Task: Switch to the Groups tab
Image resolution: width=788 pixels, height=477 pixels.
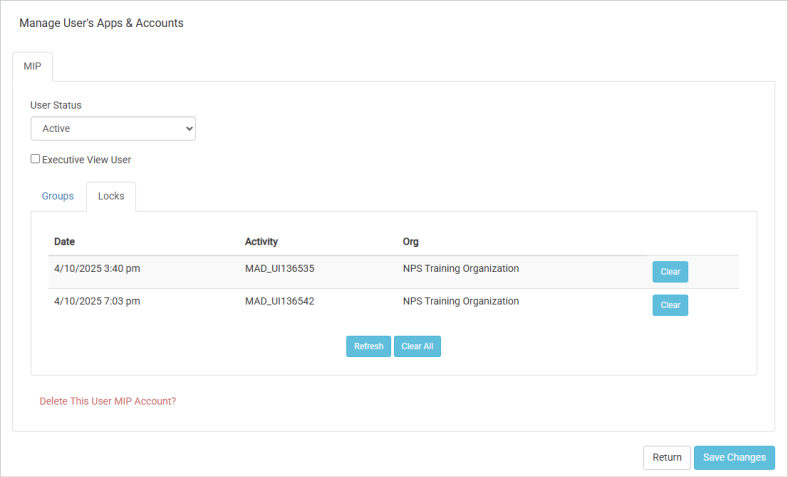Action: (58, 196)
